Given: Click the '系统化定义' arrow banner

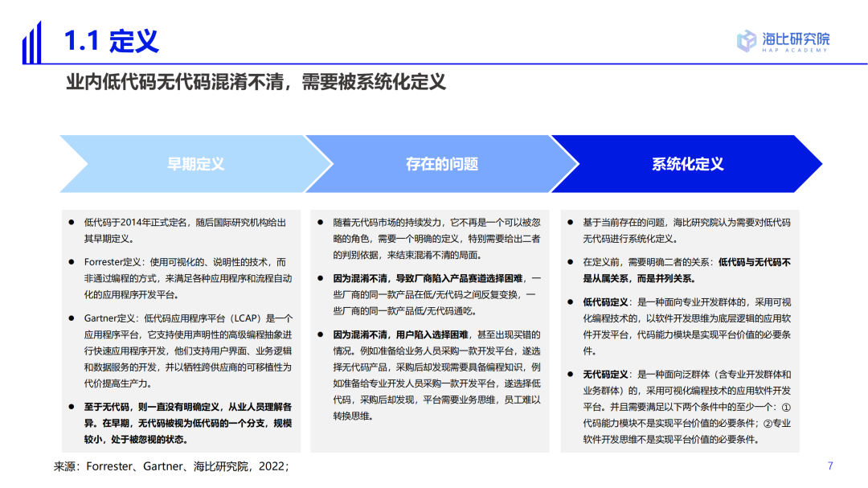Looking at the screenshot, I should coord(687,164).
